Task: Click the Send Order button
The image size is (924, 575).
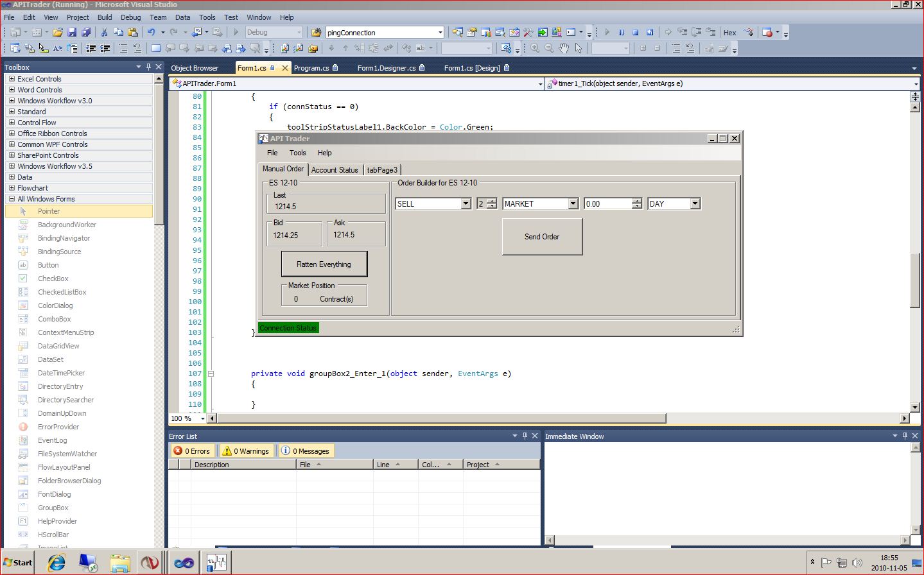Action: tap(542, 237)
